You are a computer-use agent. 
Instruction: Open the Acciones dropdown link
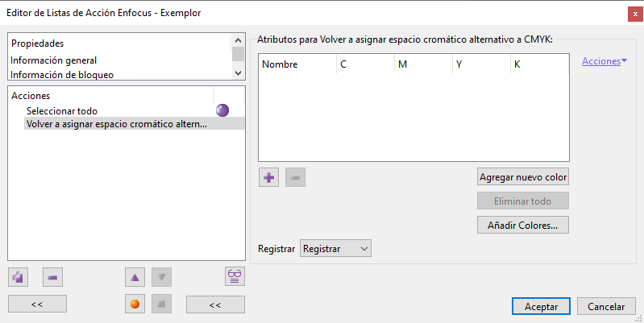point(605,61)
